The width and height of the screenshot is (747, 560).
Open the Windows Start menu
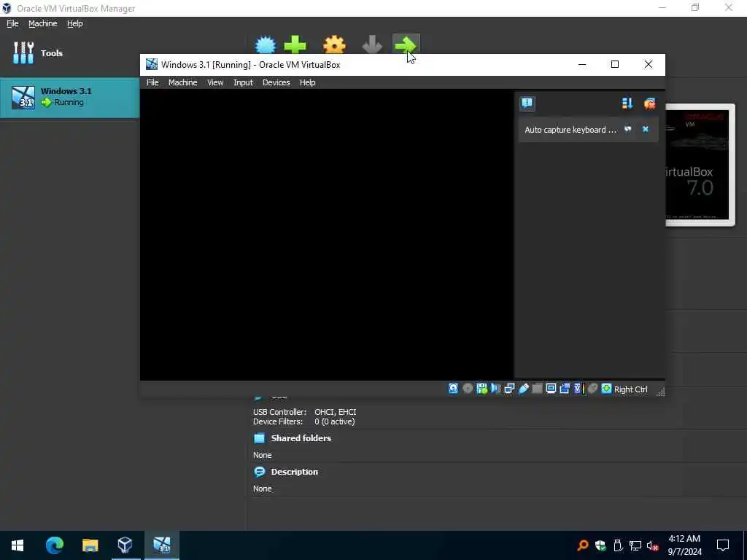pos(18,545)
